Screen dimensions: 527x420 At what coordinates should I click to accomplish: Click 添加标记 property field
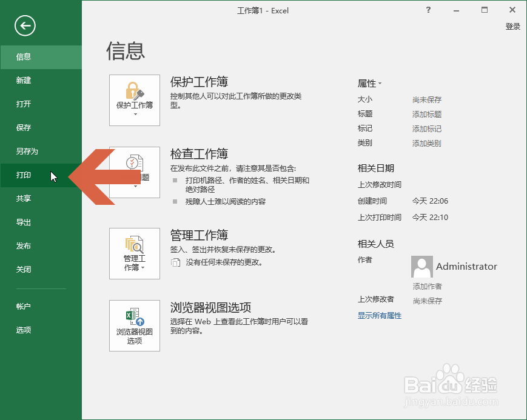pyautogui.click(x=427, y=128)
